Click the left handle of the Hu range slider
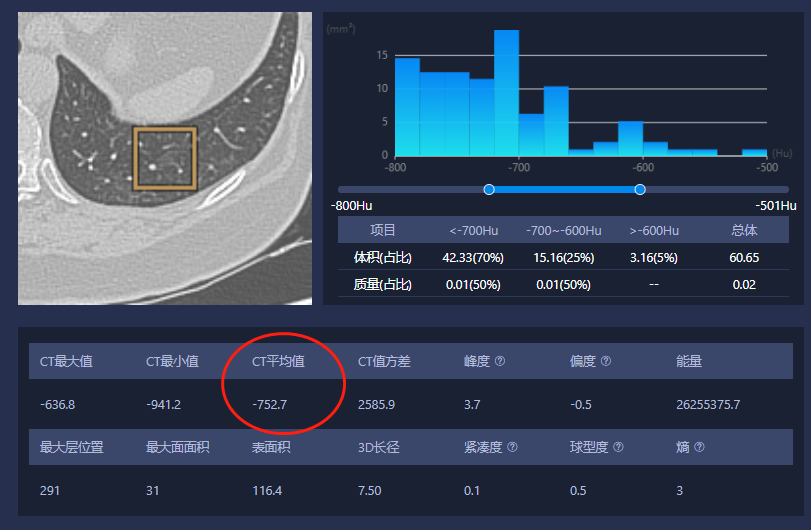Image resolution: width=811 pixels, height=530 pixels. 489,189
